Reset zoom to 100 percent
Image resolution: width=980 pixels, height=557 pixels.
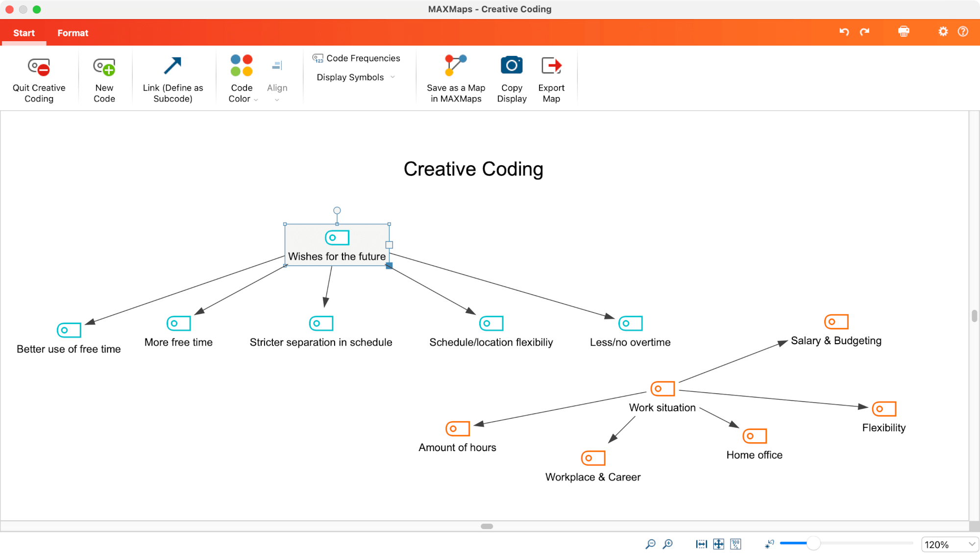(x=735, y=544)
